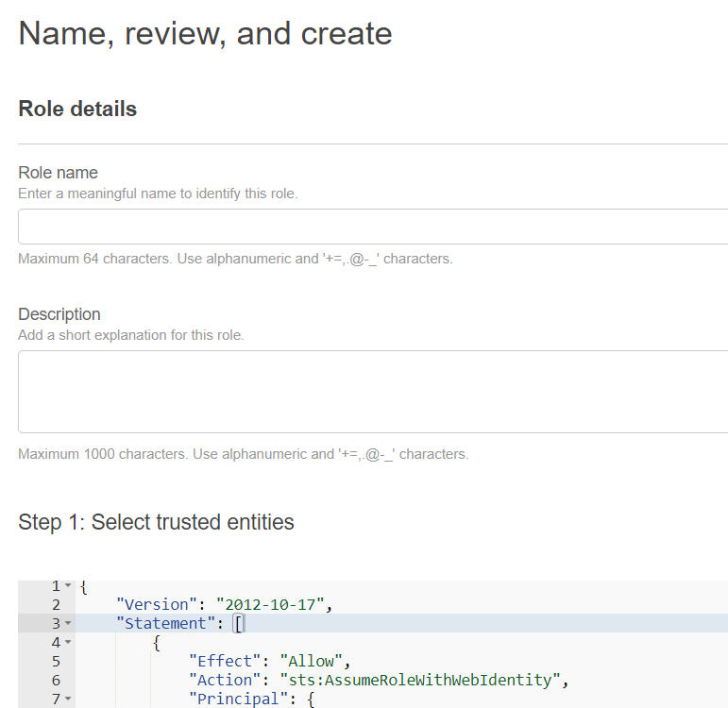Image resolution: width=728 pixels, height=708 pixels.
Task: Collapse the Statement fold arrow on line 3
Action: click(68, 624)
